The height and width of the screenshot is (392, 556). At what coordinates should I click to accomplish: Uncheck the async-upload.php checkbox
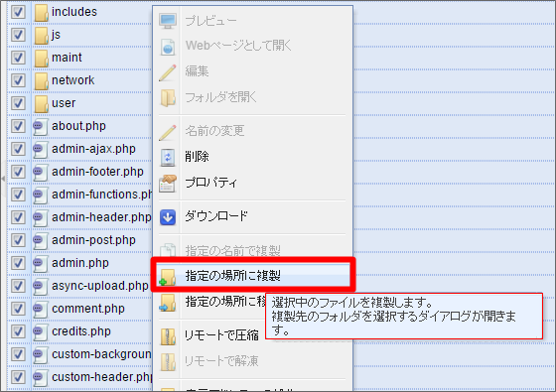(18, 286)
